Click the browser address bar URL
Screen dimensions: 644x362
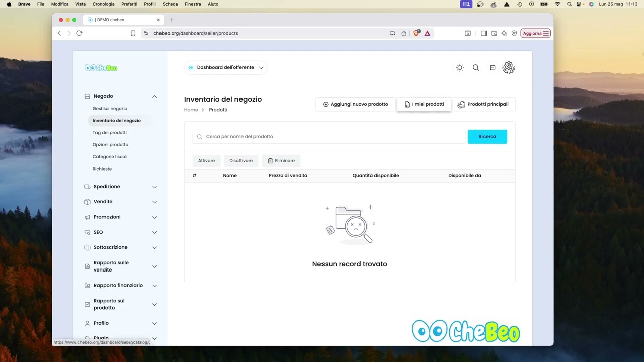click(196, 33)
